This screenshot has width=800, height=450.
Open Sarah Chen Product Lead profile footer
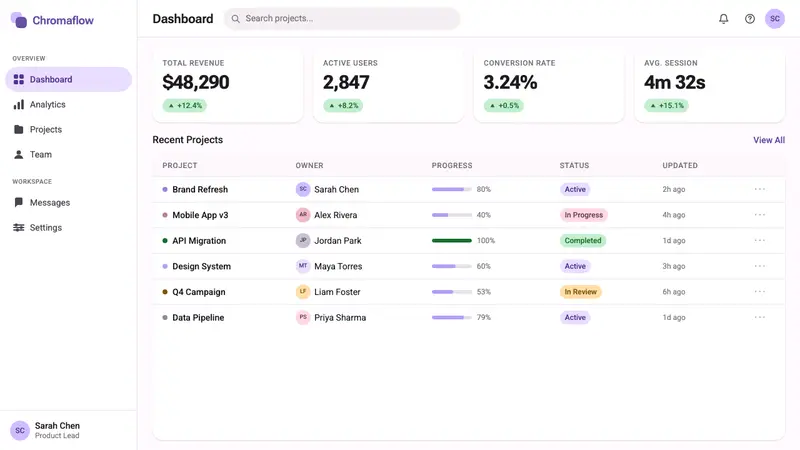[x=68, y=431]
